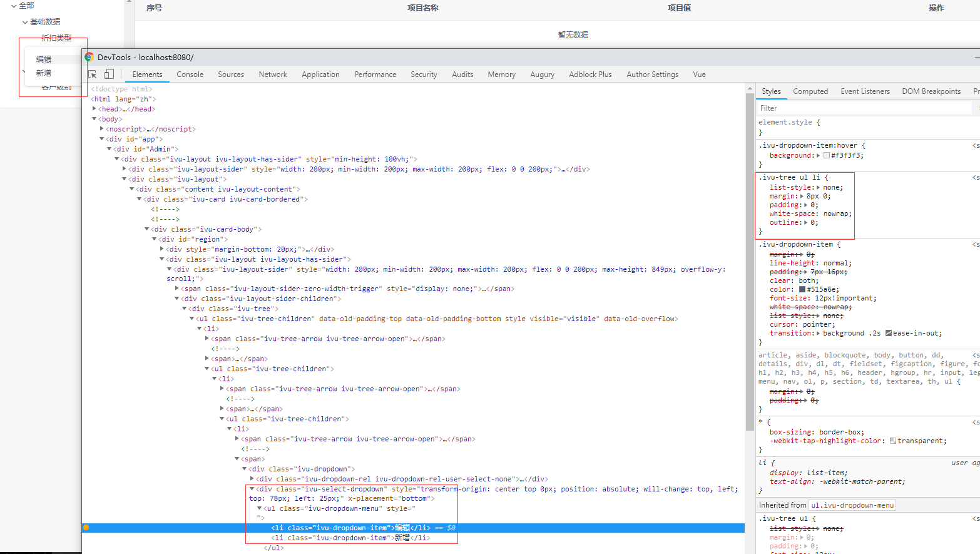The width and height of the screenshot is (980, 554).
Task: Open the Application tab
Action: click(x=320, y=74)
